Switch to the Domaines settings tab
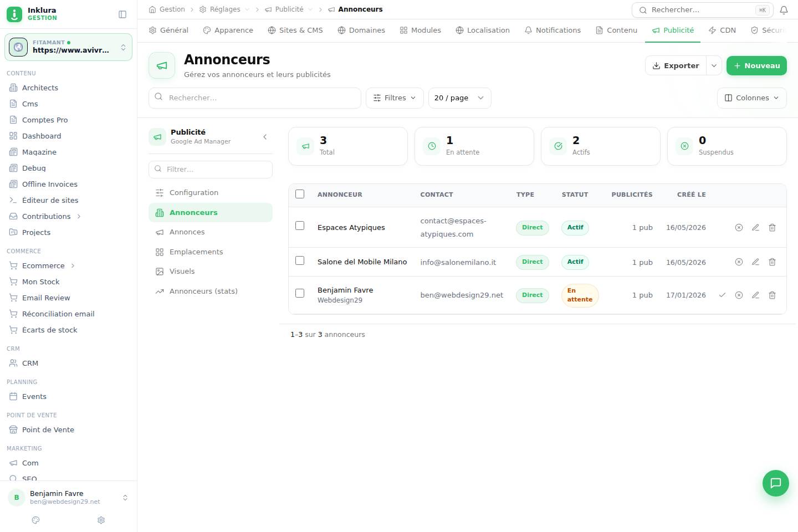 tap(361, 30)
